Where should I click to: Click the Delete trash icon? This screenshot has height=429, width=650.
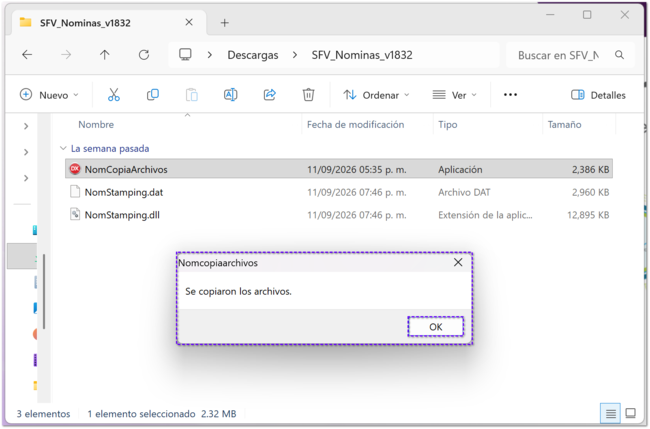[308, 95]
